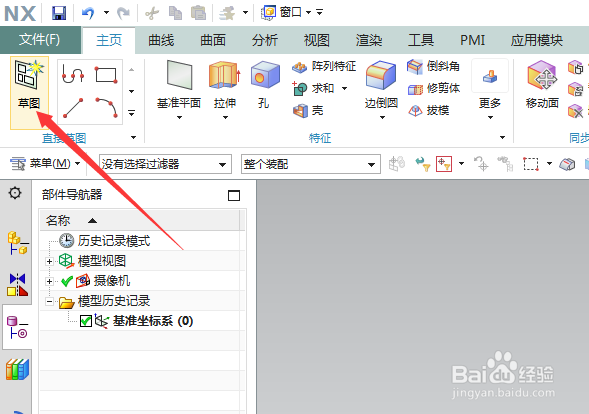Open the 文件(F) file menu
The height and width of the screenshot is (414, 589).
pyautogui.click(x=40, y=39)
